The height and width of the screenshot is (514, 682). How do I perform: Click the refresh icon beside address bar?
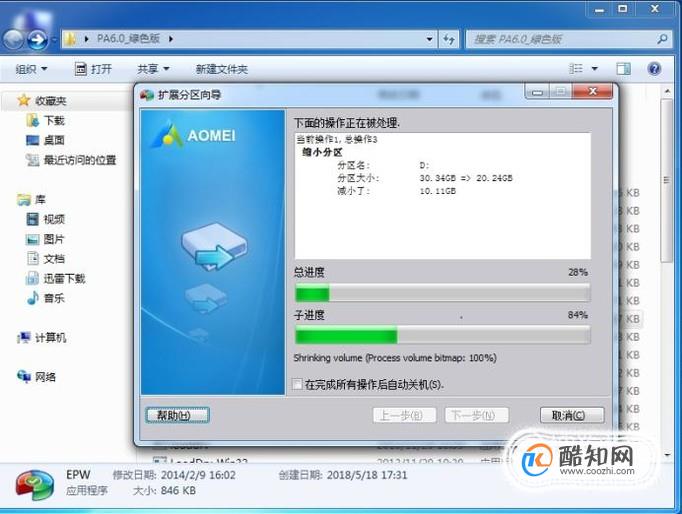coord(449,39)
